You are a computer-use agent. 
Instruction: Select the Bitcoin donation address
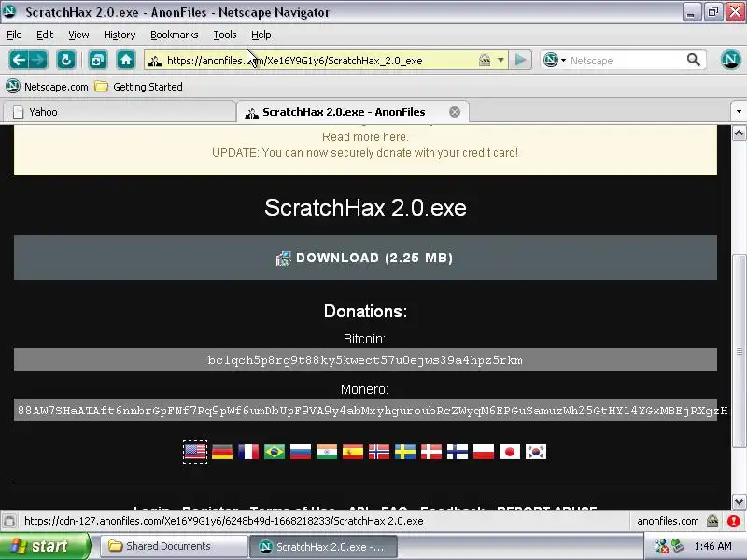[365, 360]
